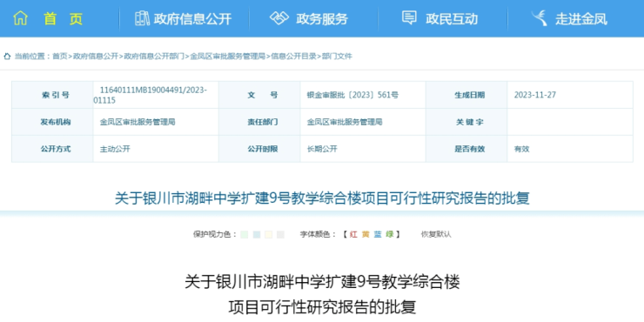Click the 公开方式 label cell
Screen dimensions: 644x322
52,149
